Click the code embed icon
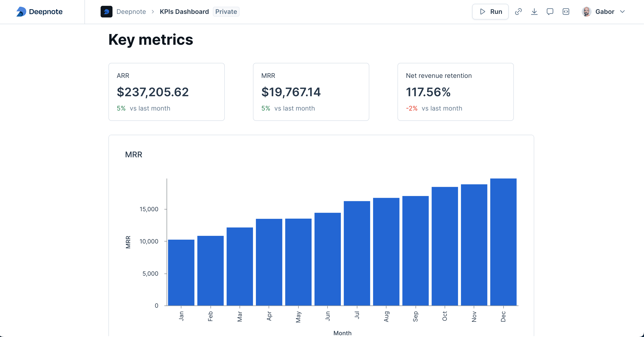The width and height of the screenshot is (644, 337). click(566, 12)
